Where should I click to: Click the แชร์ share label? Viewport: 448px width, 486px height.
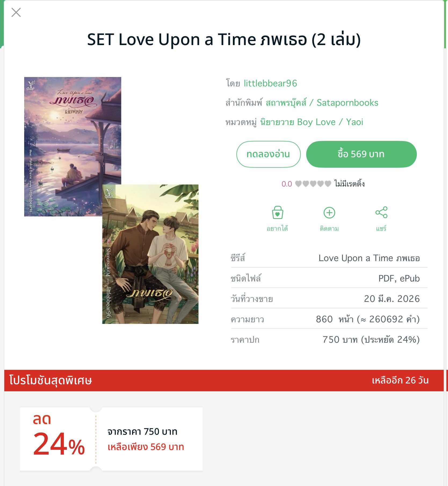click(x=381, y=229)
